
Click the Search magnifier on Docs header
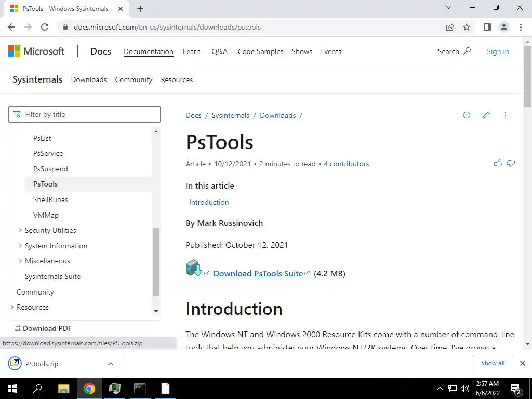coord(467,51)
